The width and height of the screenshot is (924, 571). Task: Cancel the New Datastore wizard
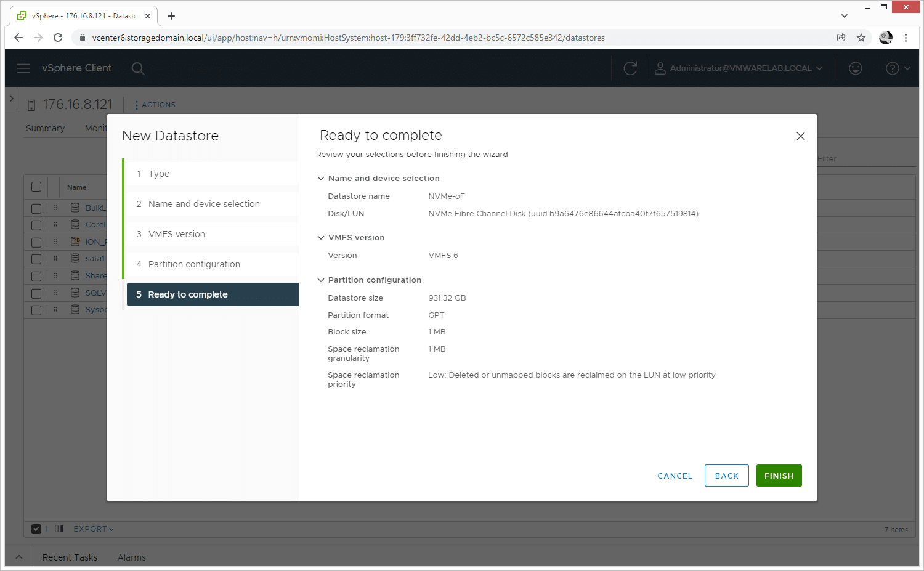pos(675,476)
